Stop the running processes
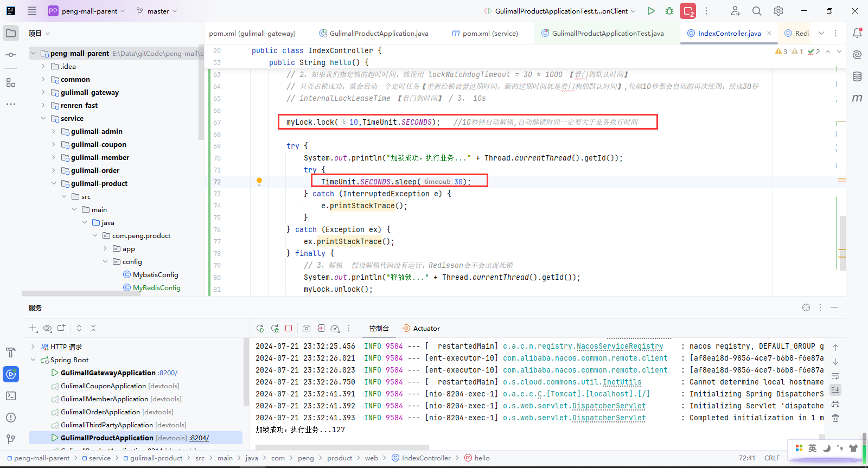 point(688,11)
